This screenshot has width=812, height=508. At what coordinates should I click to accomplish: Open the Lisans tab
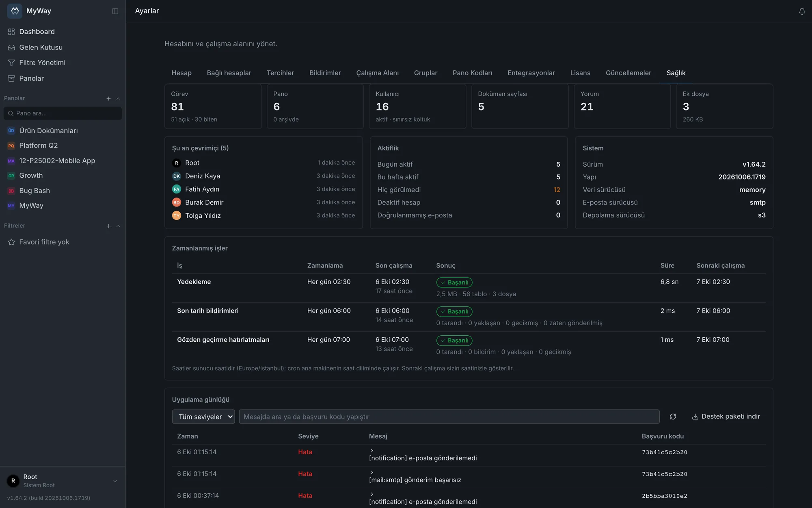(580, 73)
